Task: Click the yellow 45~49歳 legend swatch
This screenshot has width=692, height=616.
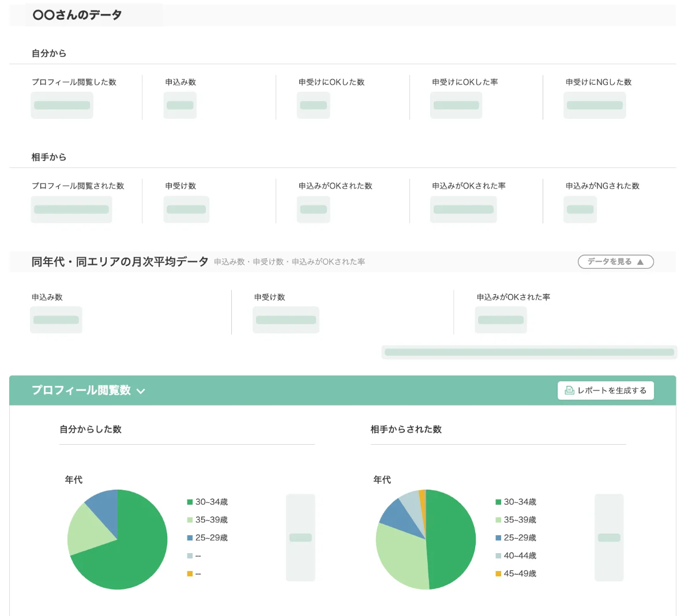Action: pos(498,574)
